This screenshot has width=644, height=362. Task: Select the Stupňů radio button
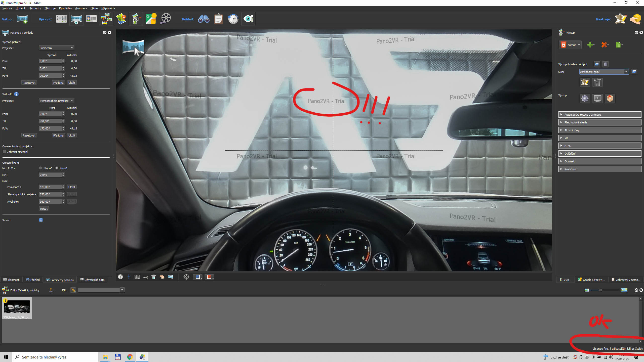pos(41,168)
